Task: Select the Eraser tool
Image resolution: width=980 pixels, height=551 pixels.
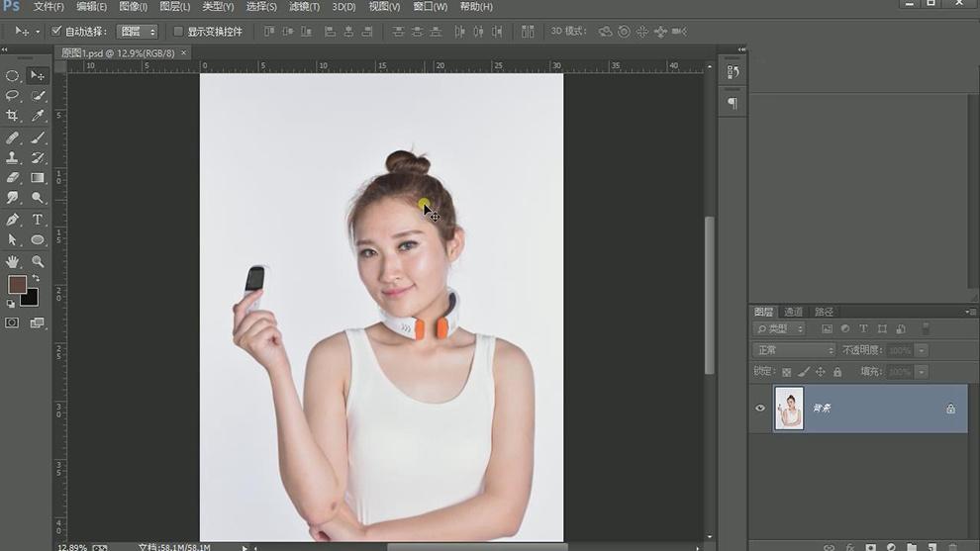Action: point(12,178)
